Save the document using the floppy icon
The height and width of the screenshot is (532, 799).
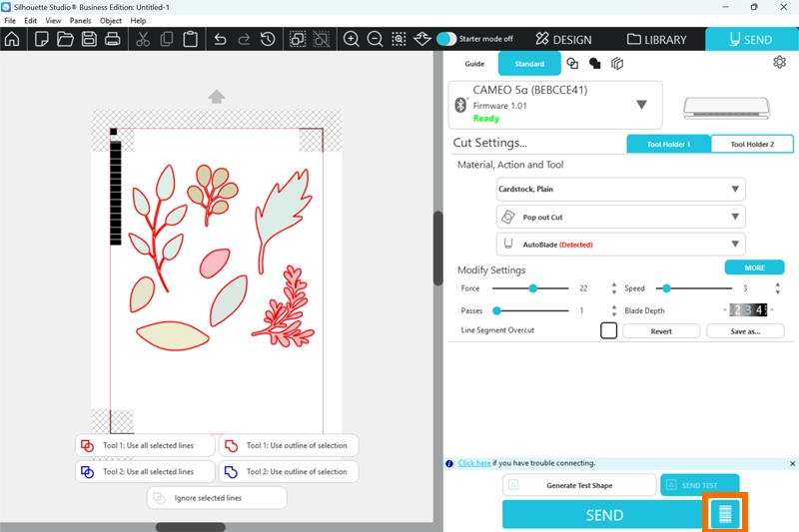(89, 40)
